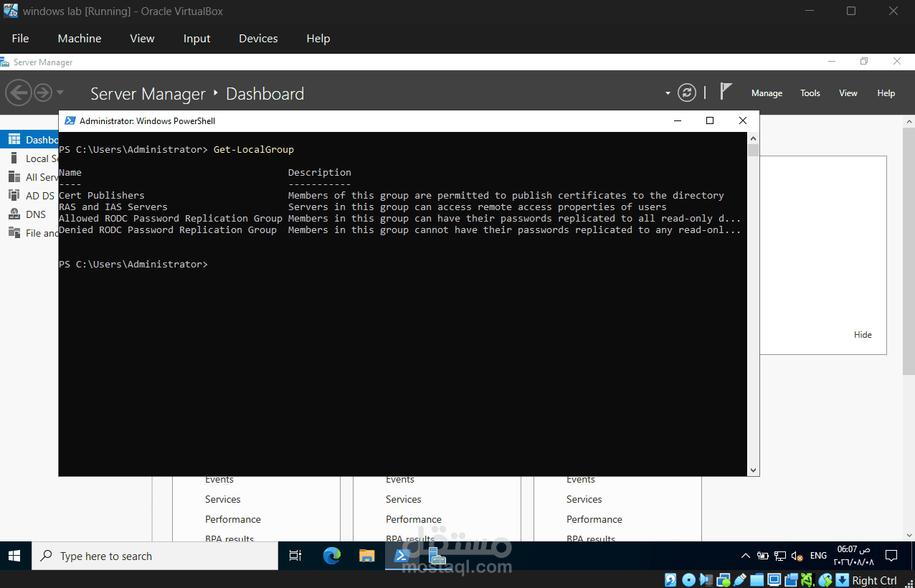Open Server Manager's View menu
The height and width of the screenshot is (588, 915).
point(848,93)
